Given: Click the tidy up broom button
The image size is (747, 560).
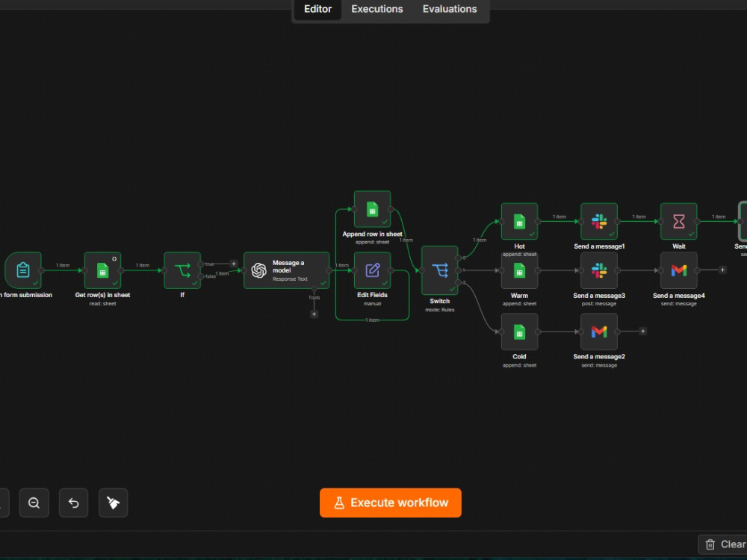Looking at the screenshot, I should click(113, 503).
